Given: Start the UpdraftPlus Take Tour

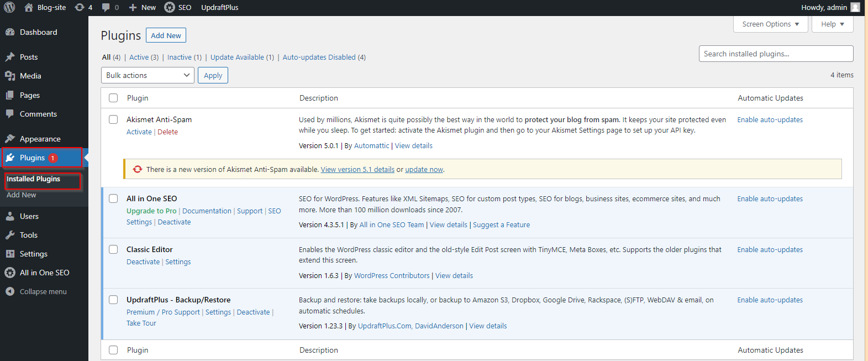Looking at the screenshot, I should point(141,323).
